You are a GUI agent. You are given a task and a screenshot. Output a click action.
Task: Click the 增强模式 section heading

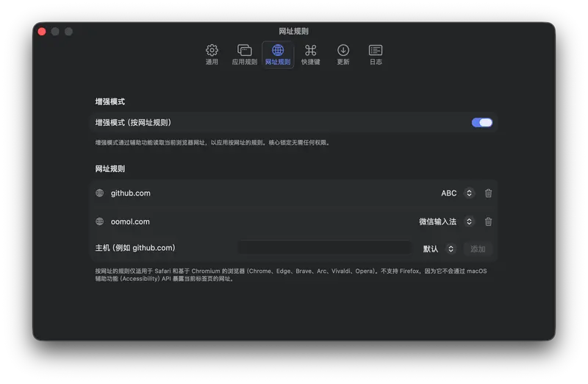pos(110,102)
